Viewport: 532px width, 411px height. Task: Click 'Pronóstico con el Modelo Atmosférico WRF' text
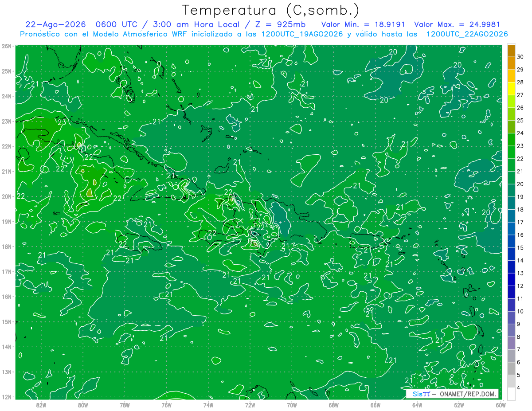click(x=105, y=34)
